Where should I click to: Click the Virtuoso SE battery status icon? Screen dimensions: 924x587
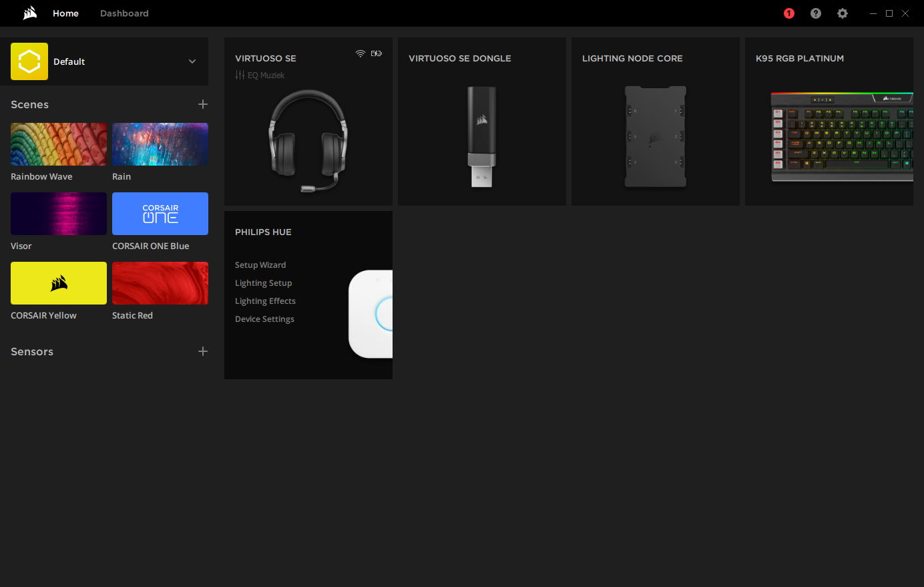tap(377, 53)
